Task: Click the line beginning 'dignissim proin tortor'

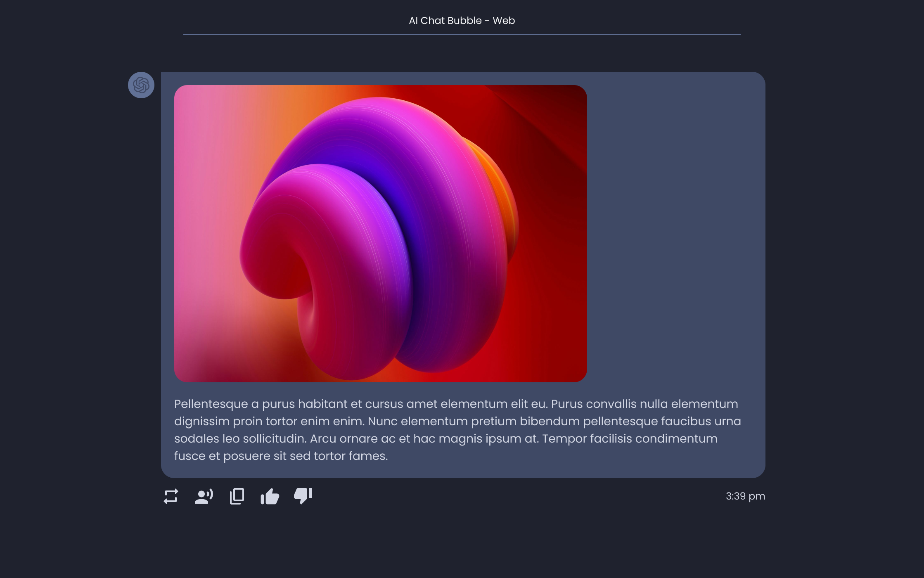Action: coord(457,421)
